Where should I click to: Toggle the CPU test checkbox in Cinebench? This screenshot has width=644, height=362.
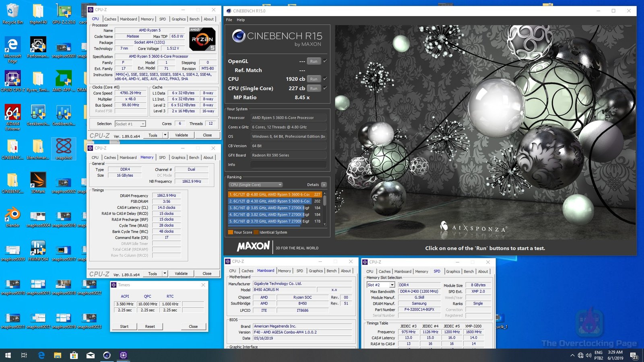(x=324, y=79)
